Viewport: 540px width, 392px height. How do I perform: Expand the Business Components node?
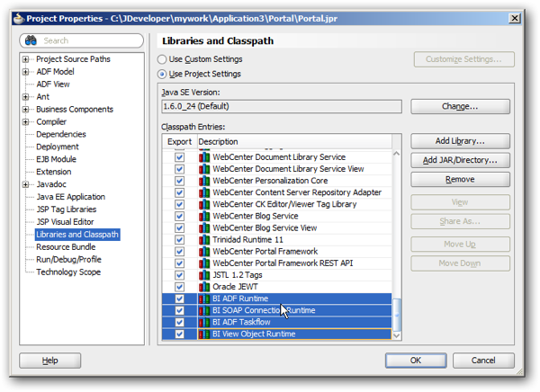[x=25, y=110]
